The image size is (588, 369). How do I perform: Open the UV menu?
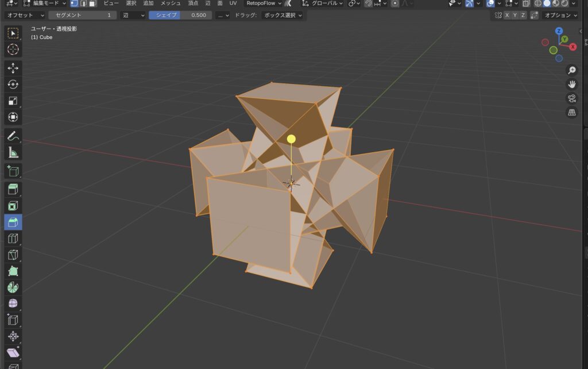pyautogui.click(x=233, y=3)
